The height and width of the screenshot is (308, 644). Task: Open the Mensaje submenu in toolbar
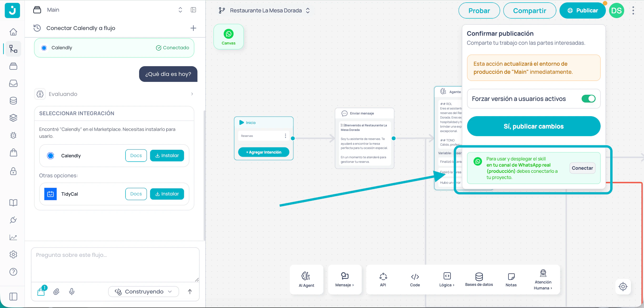[344, 279]
